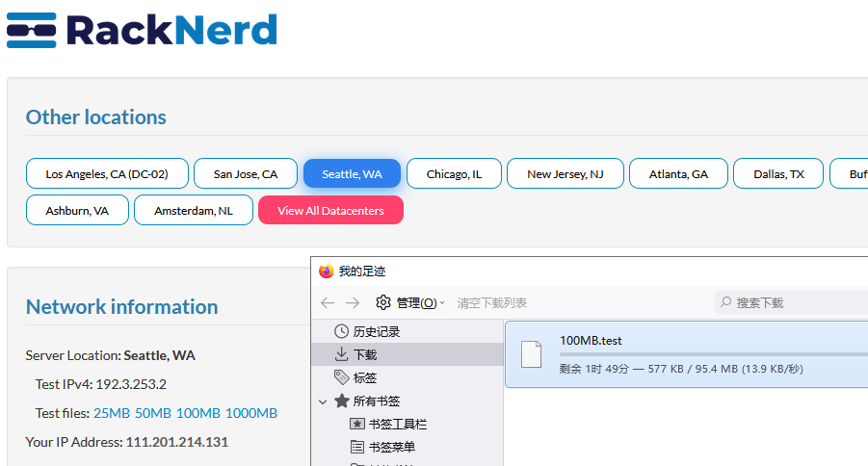Click the back arrow in library toolbar
Image resolution: width=868 pixels, height=466 pixels.
[328, 302]
